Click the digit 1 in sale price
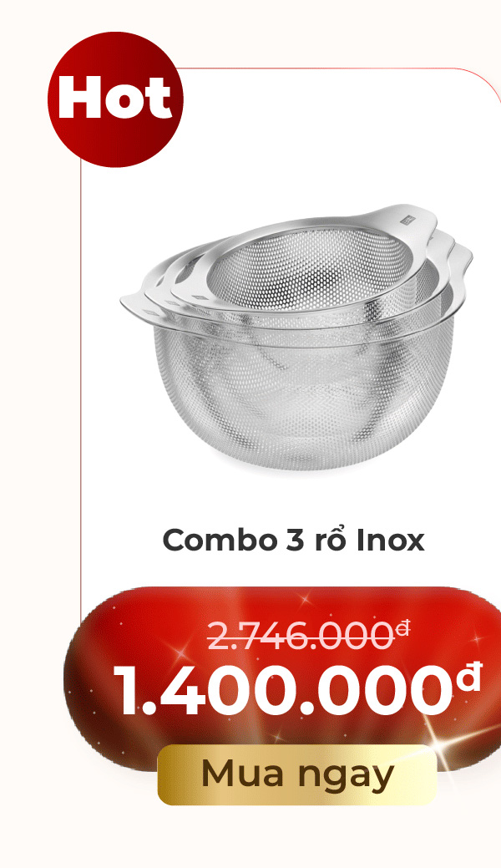This screenshot has height=868, width=501. tap(129, 689)
